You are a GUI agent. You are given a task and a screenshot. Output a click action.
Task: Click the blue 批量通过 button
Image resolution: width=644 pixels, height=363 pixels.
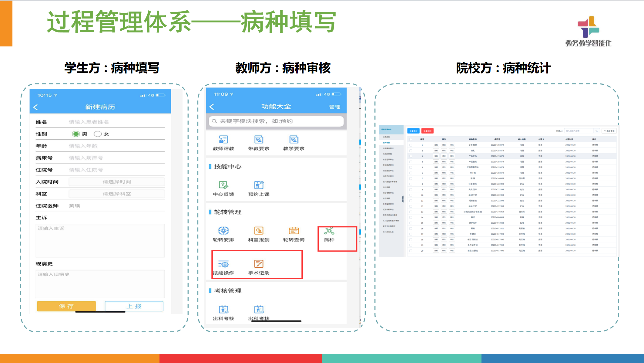[x=413, y=131]
